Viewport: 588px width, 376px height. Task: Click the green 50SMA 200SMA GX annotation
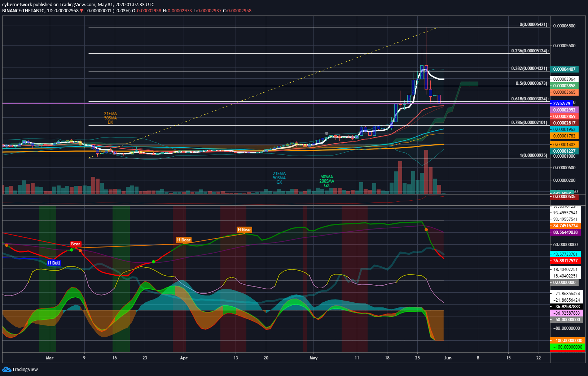326,181
